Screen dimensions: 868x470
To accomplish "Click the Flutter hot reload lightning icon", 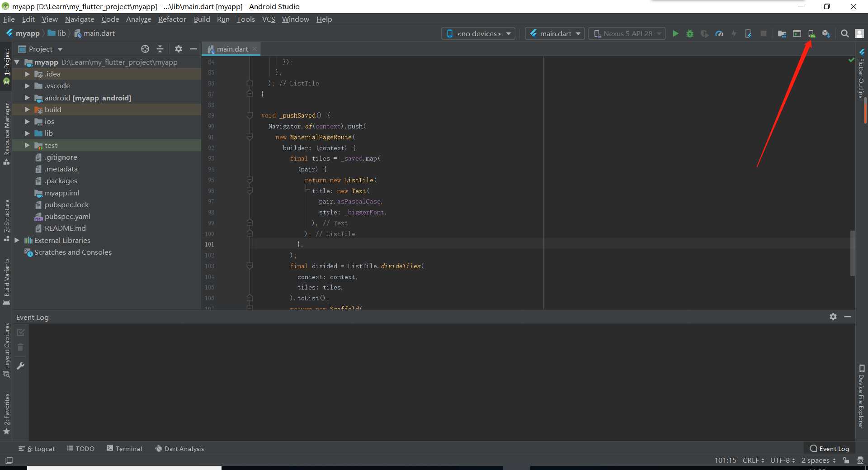I will [x=734, y=33].
